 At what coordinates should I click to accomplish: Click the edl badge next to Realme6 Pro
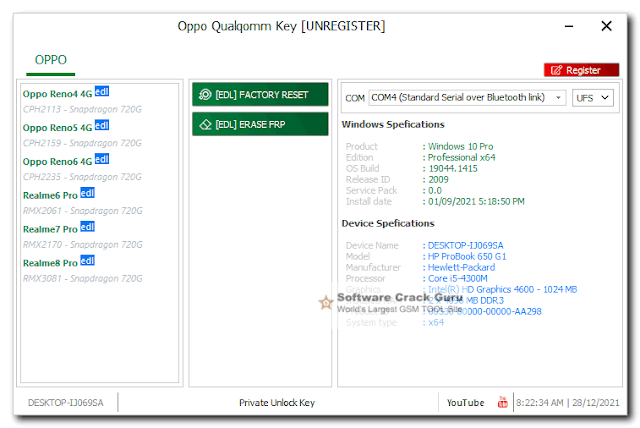coord(87,193)
